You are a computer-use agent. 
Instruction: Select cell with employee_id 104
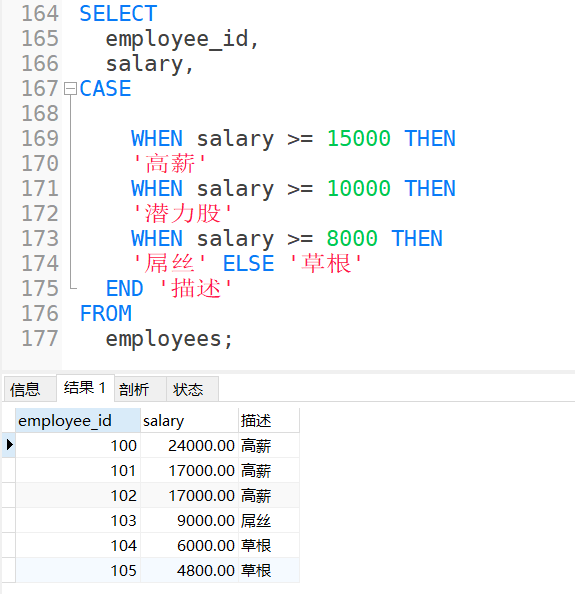[78, 546]
